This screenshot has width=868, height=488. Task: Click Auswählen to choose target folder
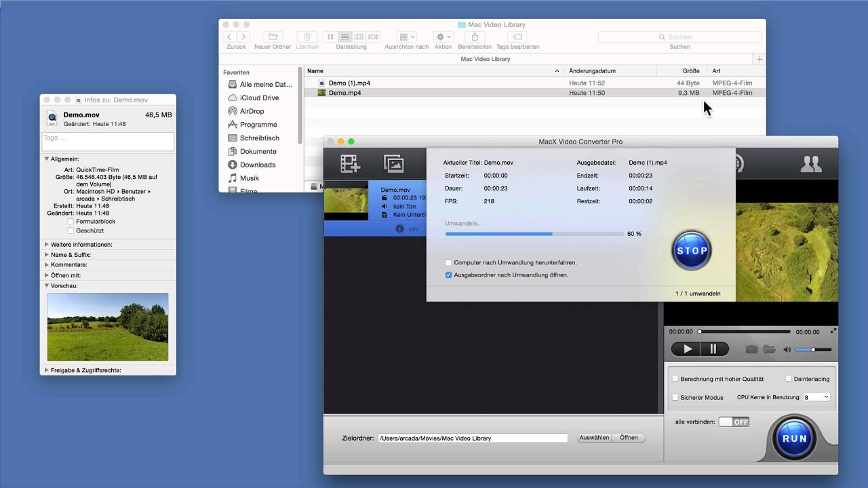coord(594,438)
